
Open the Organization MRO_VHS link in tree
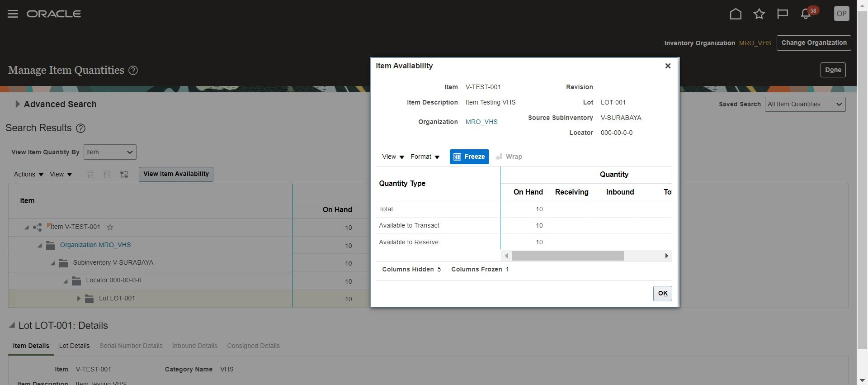click(x=95, y=245)
